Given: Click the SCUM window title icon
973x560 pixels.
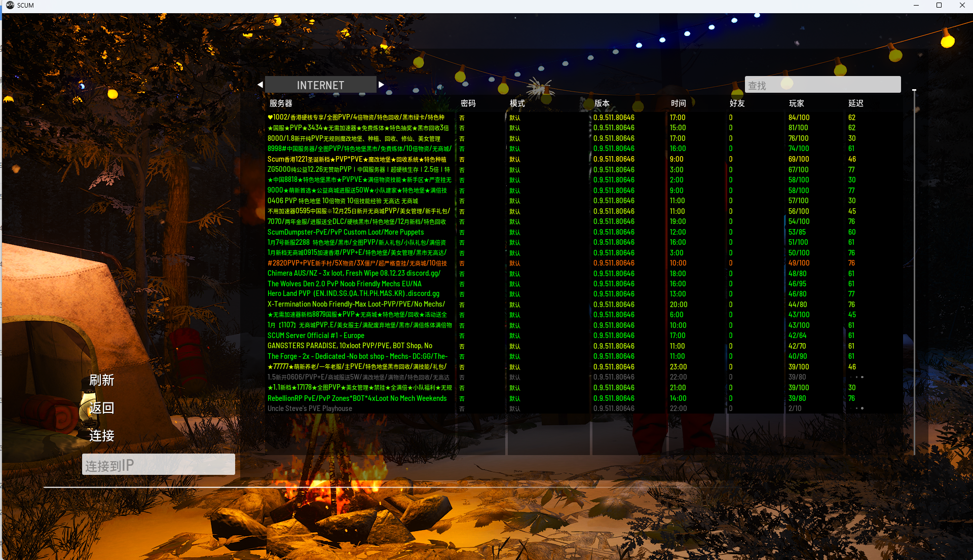Looking at the screenshot, I should click(x=10, y=5).
